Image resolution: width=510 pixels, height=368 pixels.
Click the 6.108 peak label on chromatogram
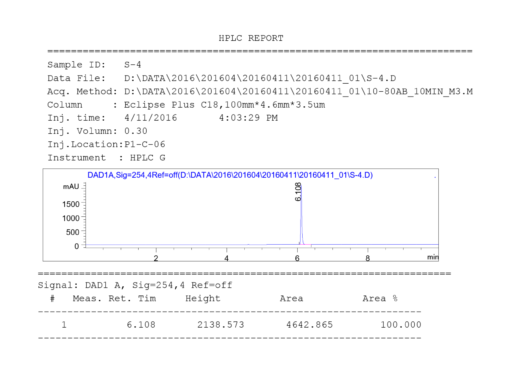pyautogui.click(x=298, y=192)
